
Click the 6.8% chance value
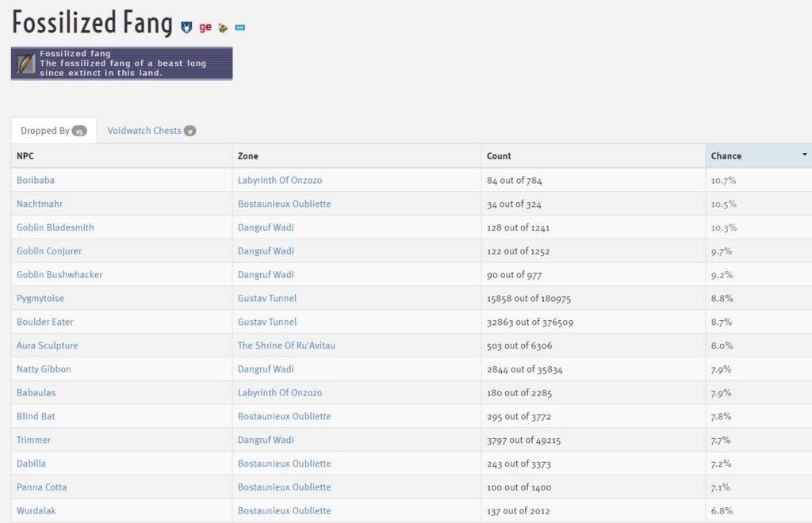tap(722, 511)
